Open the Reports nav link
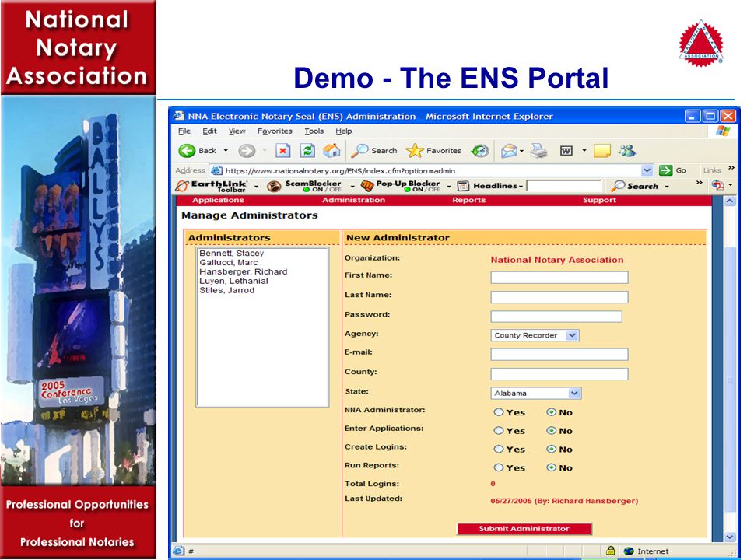This screenshot has height=560, width=747. point(468,200)
